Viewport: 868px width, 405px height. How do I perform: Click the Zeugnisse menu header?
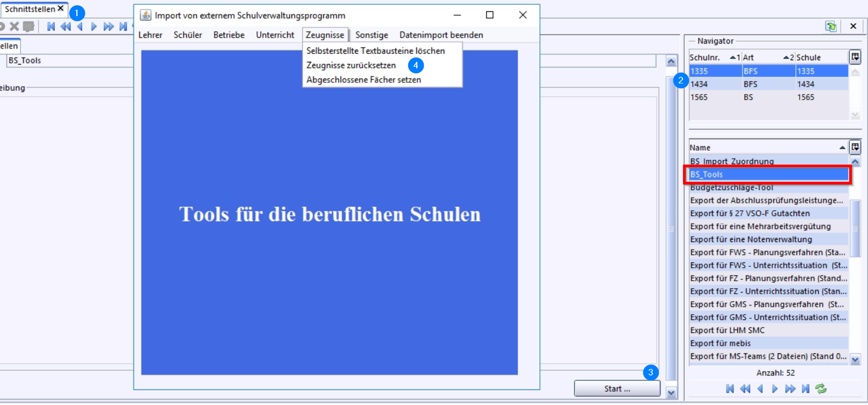325,35
